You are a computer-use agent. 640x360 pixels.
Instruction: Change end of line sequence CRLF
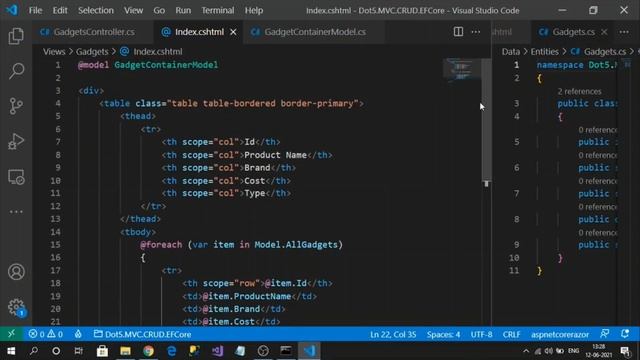[511, 334]
